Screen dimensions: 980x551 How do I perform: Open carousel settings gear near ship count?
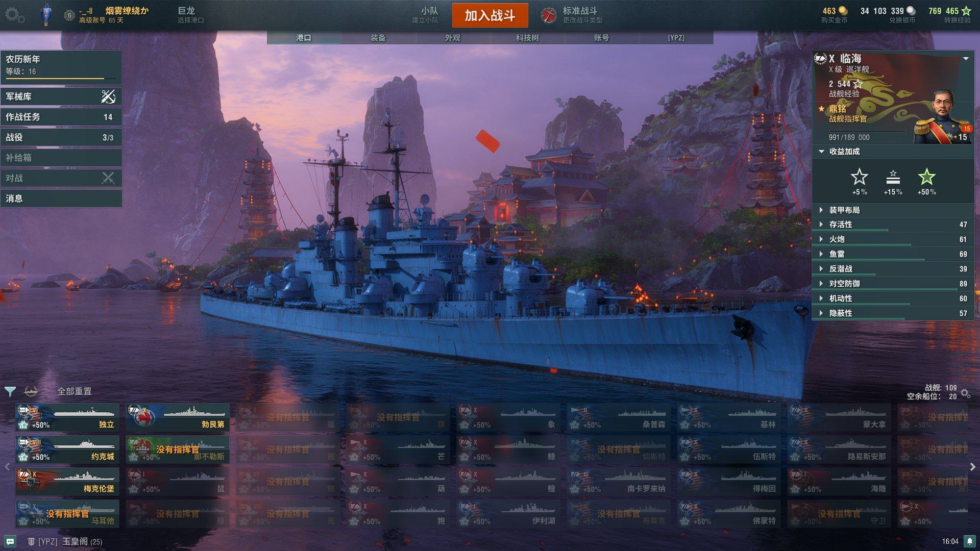[x=965, y=393]
